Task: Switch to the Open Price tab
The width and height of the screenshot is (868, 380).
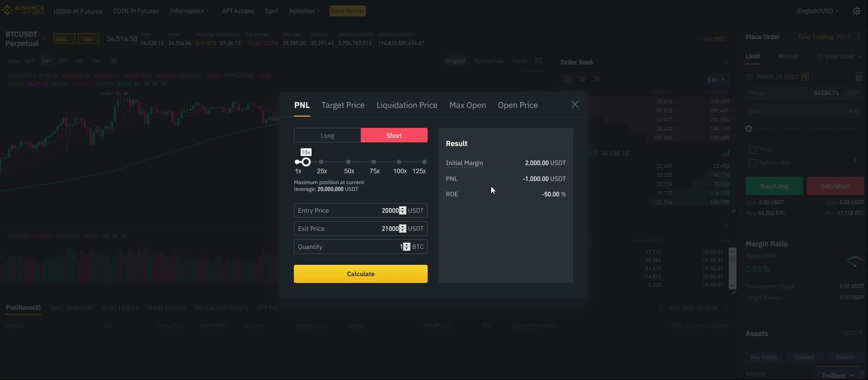Action: pyautogui.click(x=518, y=105)
